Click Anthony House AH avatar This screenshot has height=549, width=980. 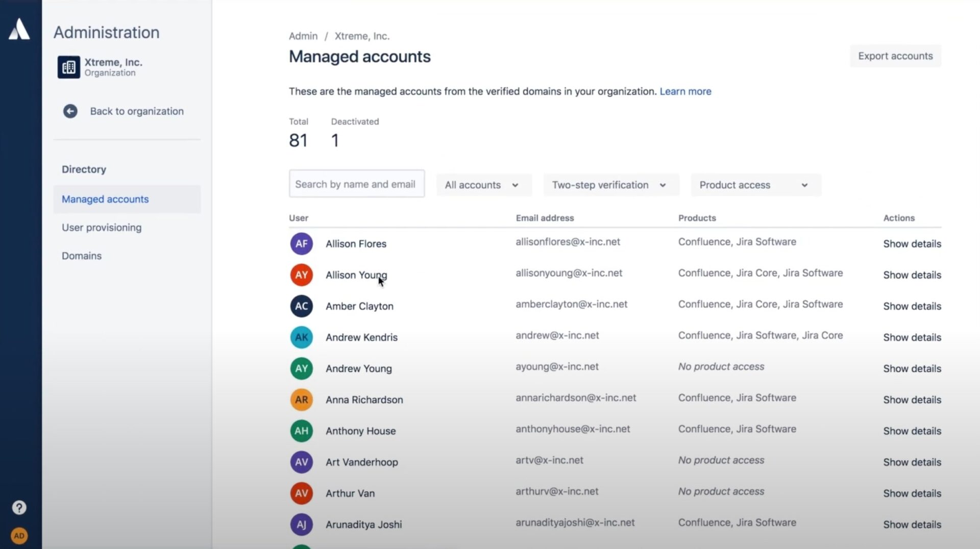point(302,431)
